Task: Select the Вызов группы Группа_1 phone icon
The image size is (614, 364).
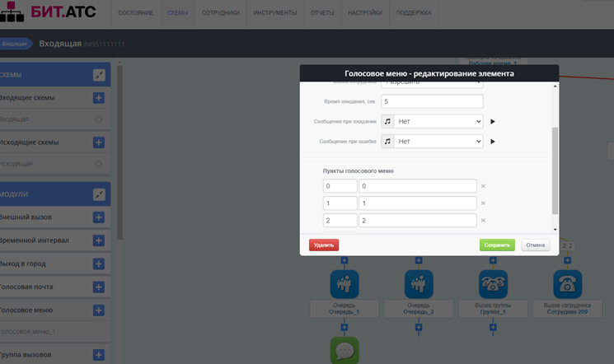Action: click(493, 284)
